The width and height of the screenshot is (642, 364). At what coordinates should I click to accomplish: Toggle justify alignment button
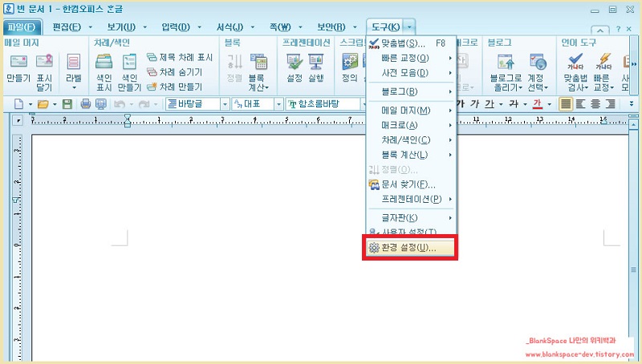point(566,104)
